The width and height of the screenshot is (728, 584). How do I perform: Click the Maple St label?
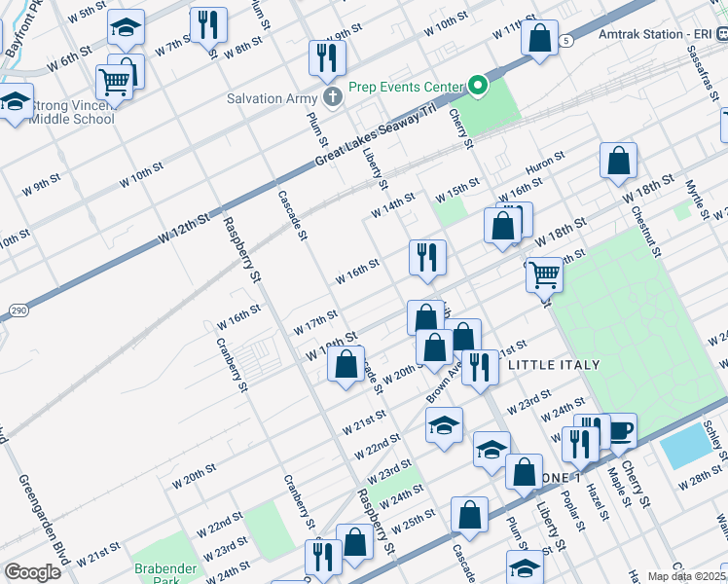[620, 487]
